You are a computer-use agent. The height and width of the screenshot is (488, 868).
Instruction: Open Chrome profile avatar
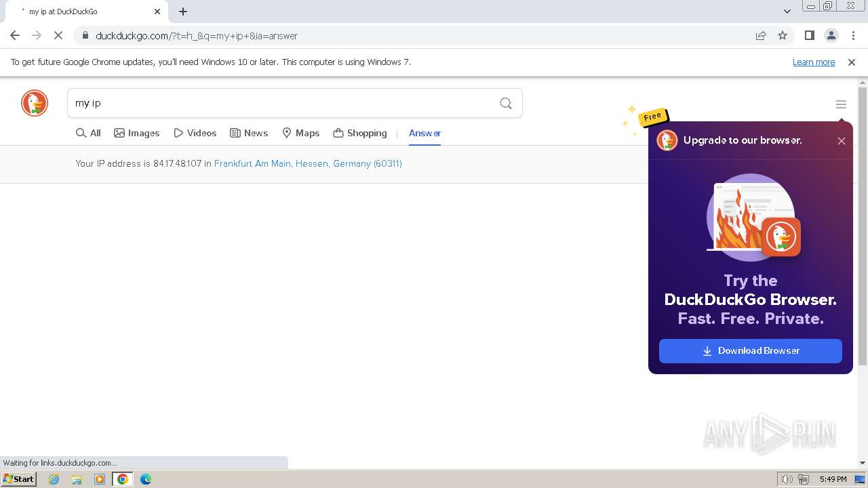pyautogui.click(x=831, y=36)
